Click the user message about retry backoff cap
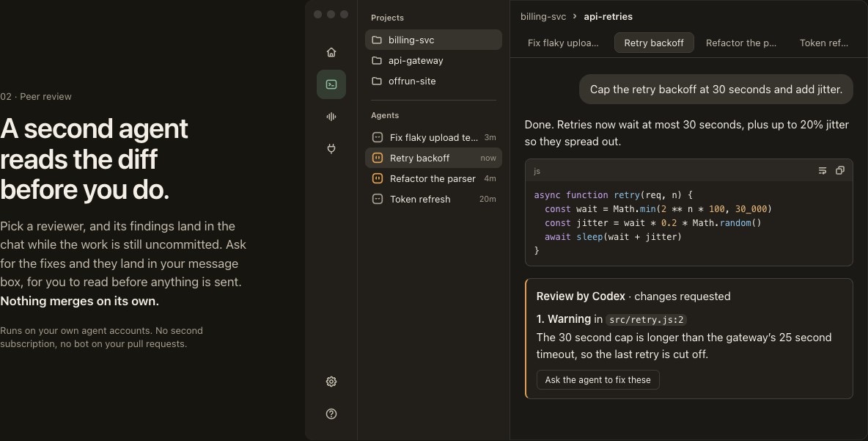 click(716, 90)
